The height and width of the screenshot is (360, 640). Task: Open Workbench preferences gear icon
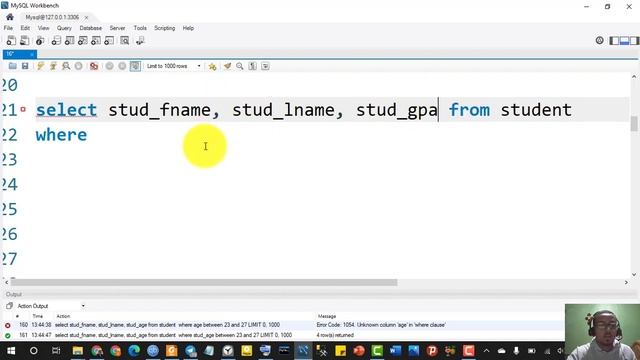click(600, 40)
